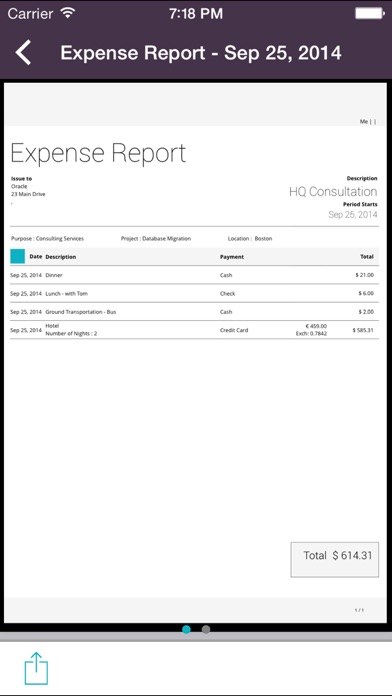Click the 'Number of Nights : 2' text

click(71, 333)
